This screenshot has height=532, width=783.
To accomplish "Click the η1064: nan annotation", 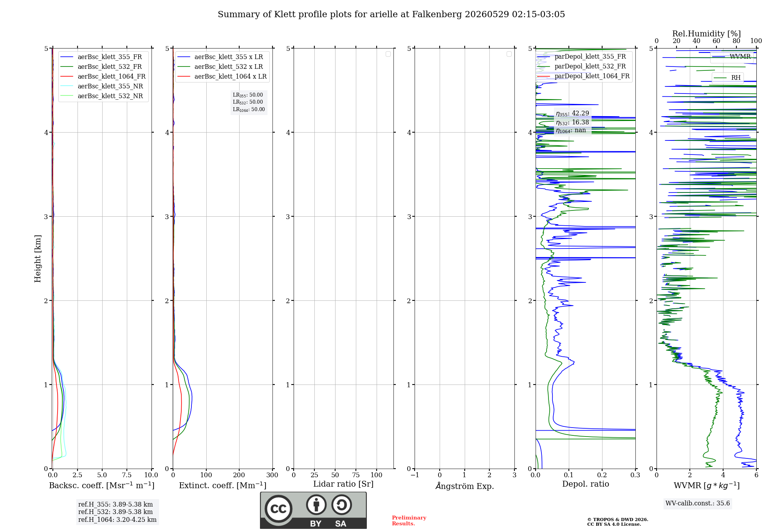I will 571,131.
